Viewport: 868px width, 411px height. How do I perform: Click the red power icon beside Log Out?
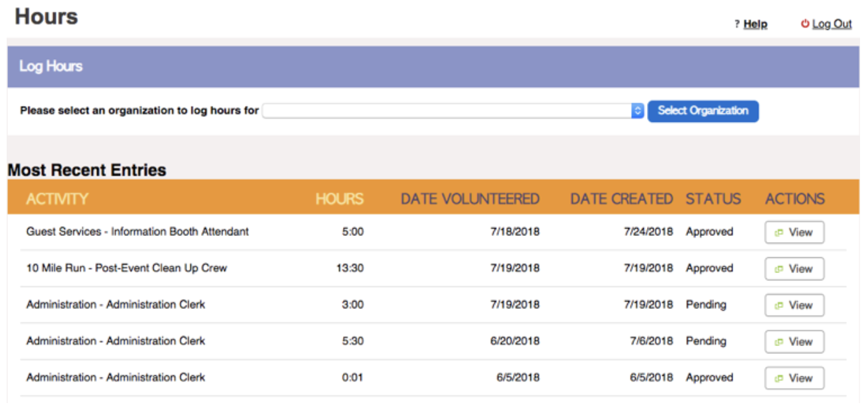click(805, 24)
